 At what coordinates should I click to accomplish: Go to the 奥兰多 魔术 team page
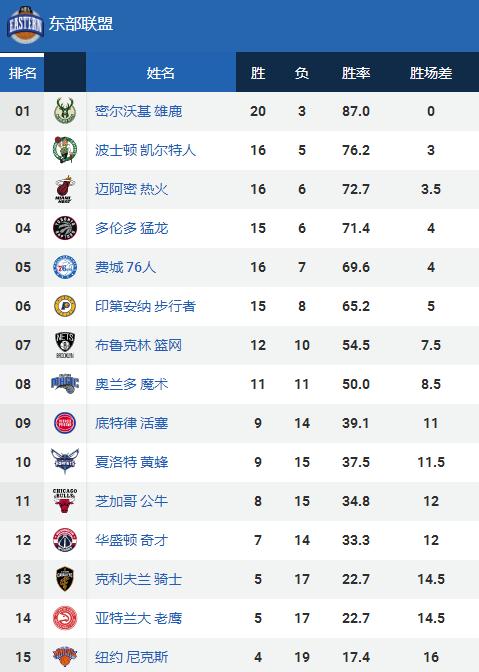click(x=132, y=384)
